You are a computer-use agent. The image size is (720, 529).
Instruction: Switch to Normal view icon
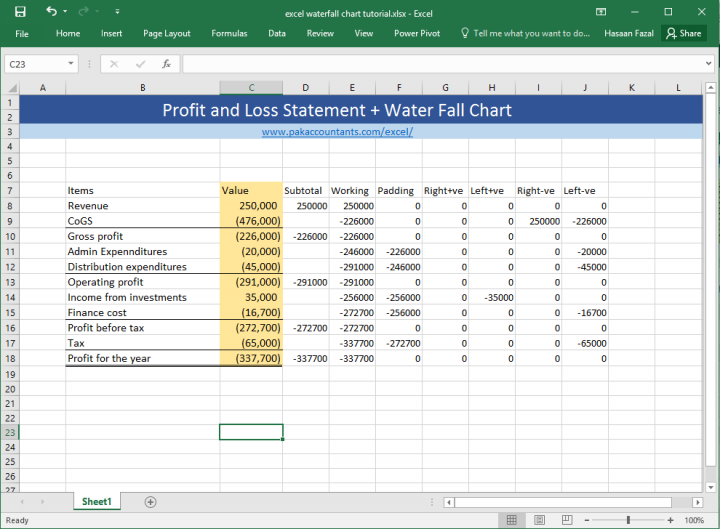pyautogui.click(x=512, y=520)
